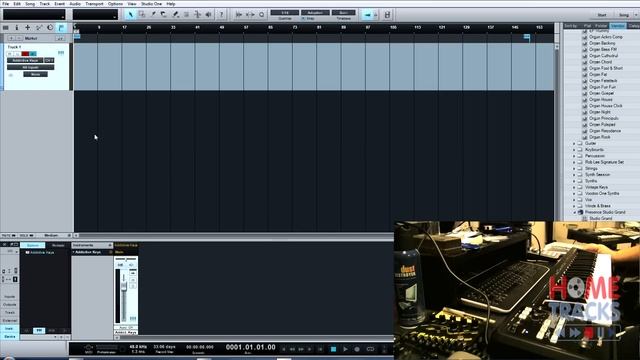Click the circular icon left of Quantize
Screen dimensions: 640x360
262,15
